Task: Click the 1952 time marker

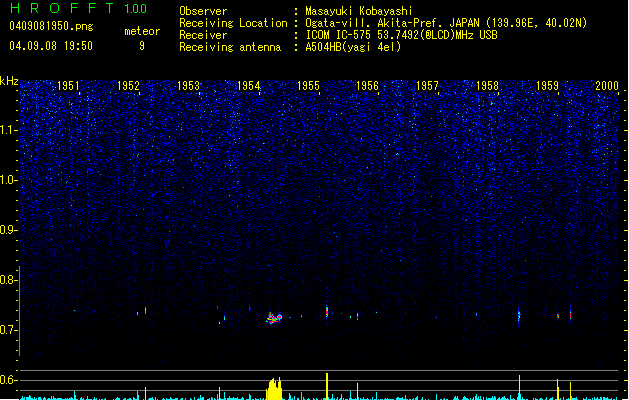Action: click(x=128, y=86)
